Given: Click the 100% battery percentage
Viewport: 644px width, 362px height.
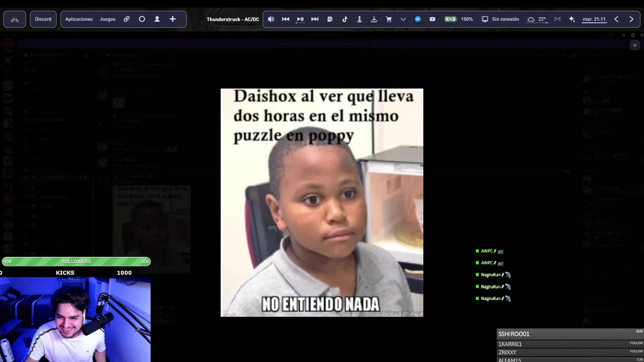Looking at the screenshot, I should tap(467, 19).
